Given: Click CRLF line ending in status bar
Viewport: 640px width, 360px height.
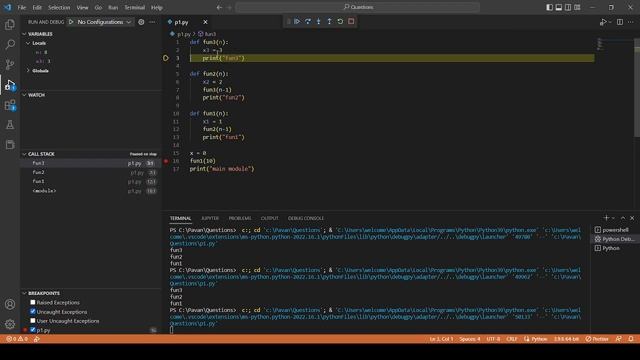Looking at the screenshot, I should [x=511, y=339].
